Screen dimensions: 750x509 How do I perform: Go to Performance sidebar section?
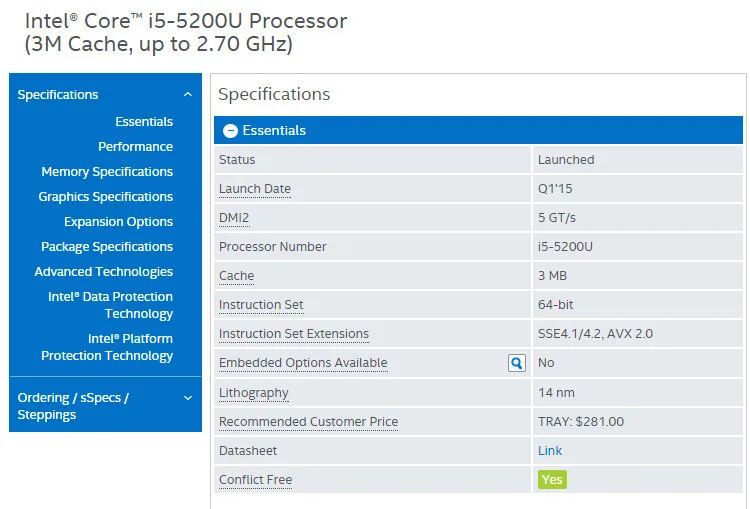(x=135, y=146)
